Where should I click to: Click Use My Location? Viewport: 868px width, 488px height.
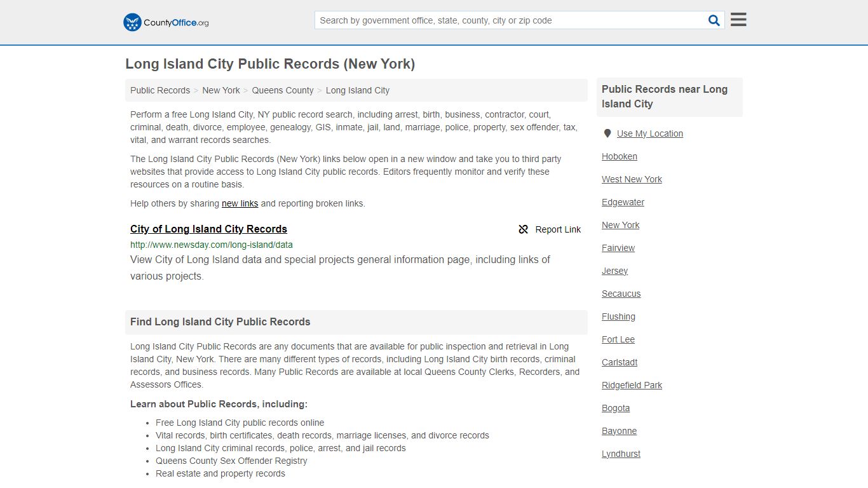click(650, 133)
